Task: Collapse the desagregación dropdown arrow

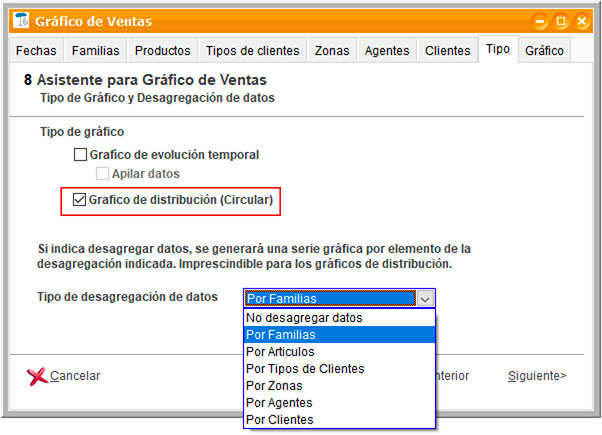Action: pos(425,298)
